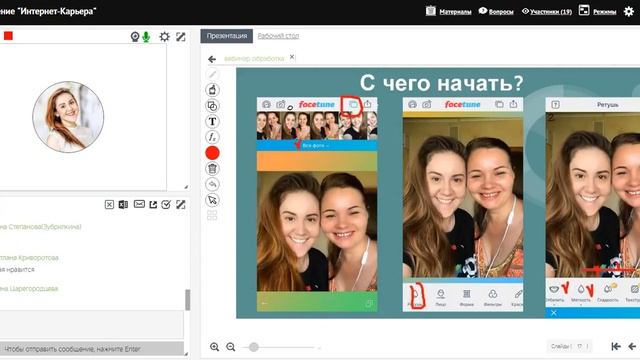The width and height of the screenshot is (640, 360).
Task: Select the marker highlighter tool
Action: tap(212, 90)
